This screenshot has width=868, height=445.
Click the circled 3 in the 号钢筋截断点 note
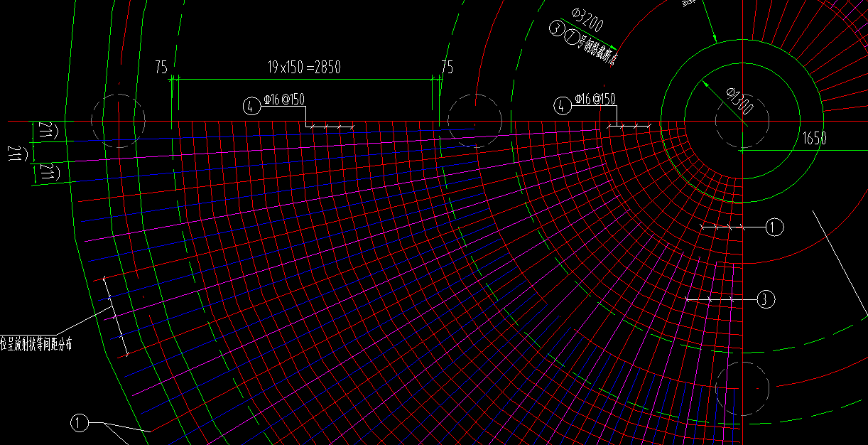tap(557, 29)
